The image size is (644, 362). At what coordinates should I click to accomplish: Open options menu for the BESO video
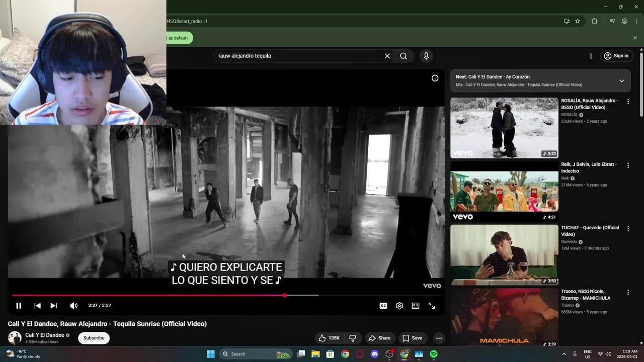pos(628,102)
